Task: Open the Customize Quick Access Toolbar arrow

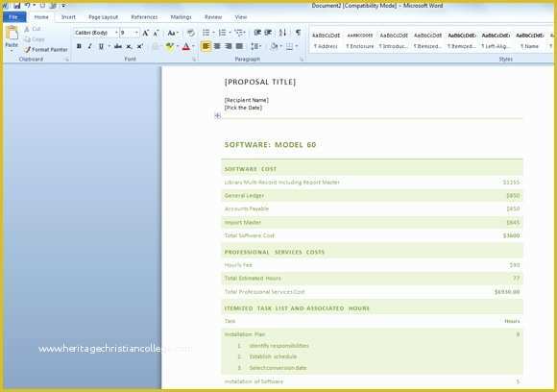Action: (x=63, y=6)
